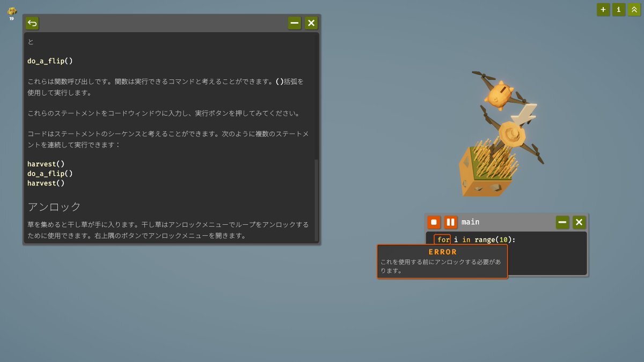The image size is (644, 362).
Task: Open the info button marked i
Action: (619, 10)
